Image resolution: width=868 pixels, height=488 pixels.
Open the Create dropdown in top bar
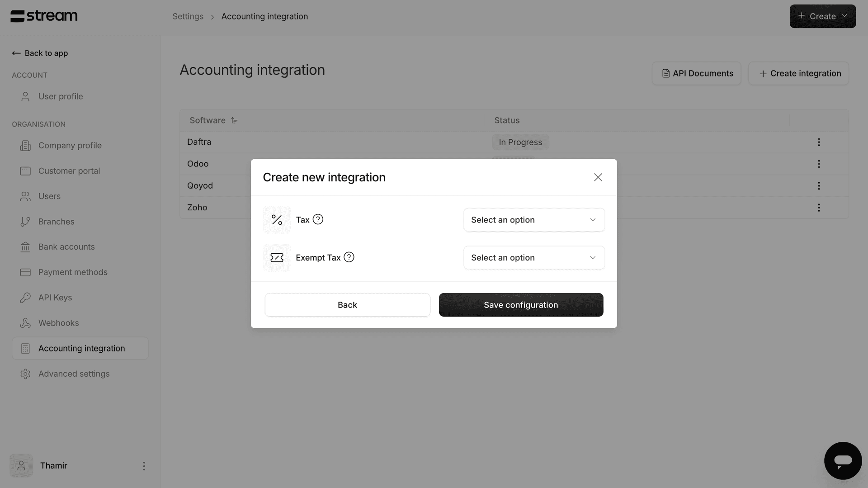[822, 16]
